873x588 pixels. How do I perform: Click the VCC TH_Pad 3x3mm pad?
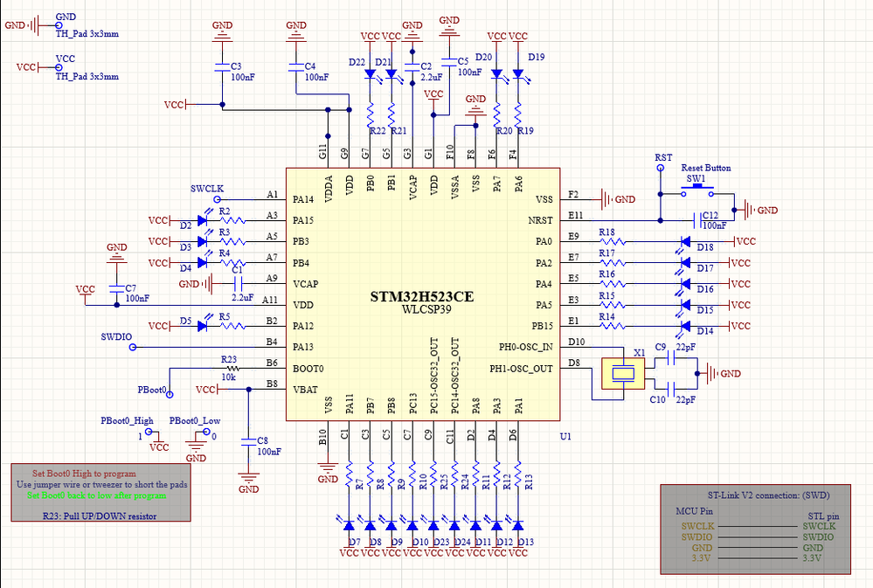click(59, 67)
